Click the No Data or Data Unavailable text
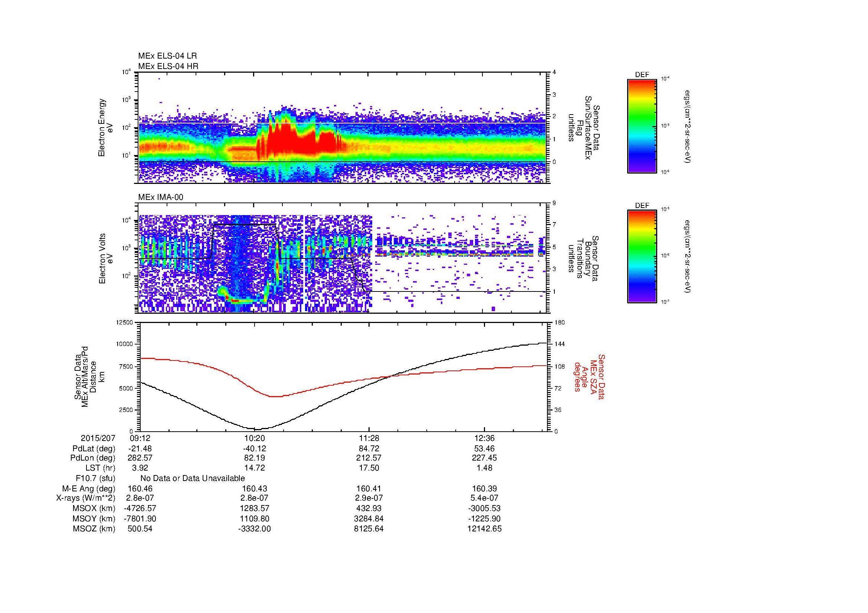The image size is (868, 613). tap(193, 478)
